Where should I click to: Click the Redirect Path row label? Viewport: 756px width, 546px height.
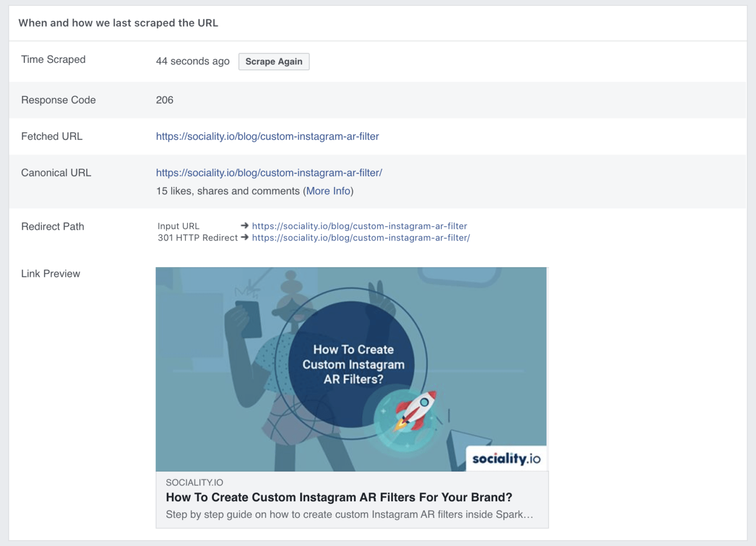[53, 226]
